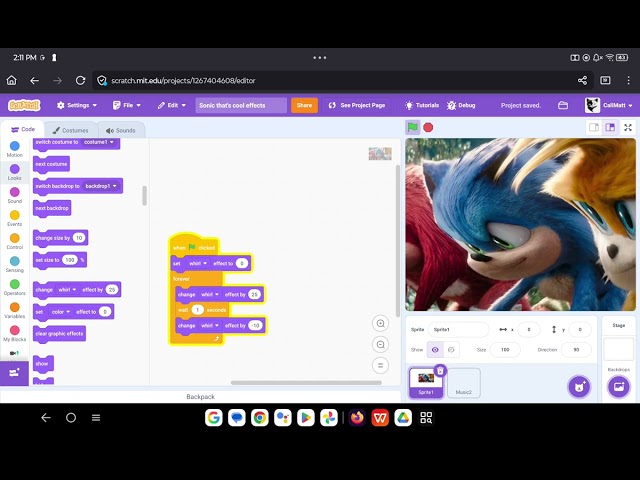Click the Share button
Screen dimensions: 640x480
304,105
